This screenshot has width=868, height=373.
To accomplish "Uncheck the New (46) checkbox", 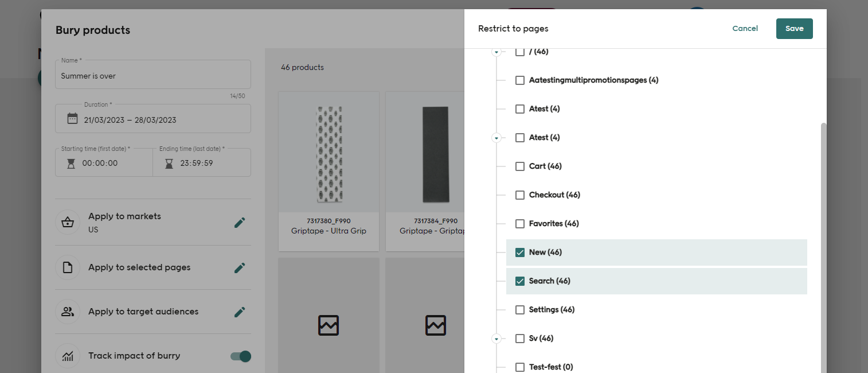I will [520, 252].
